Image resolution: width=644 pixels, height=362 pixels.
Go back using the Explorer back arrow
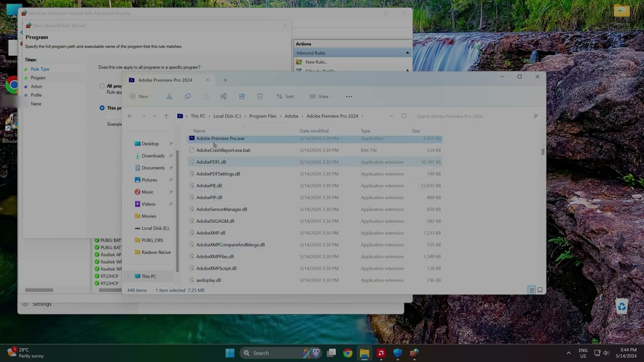click(130, 116)
